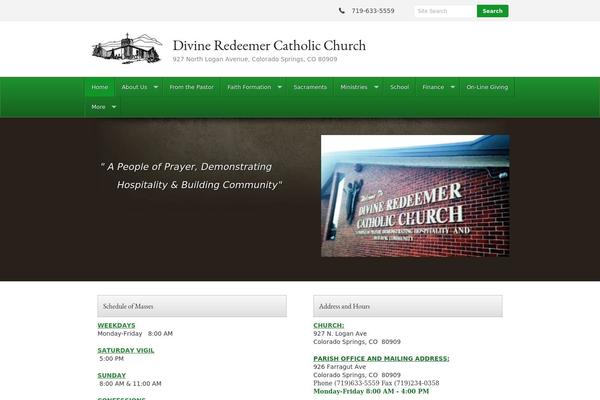Screen dimensions: 600x400
Task: Click the phone number 719-633-5559
Action: pyautogui.click(x=373, y=11)
